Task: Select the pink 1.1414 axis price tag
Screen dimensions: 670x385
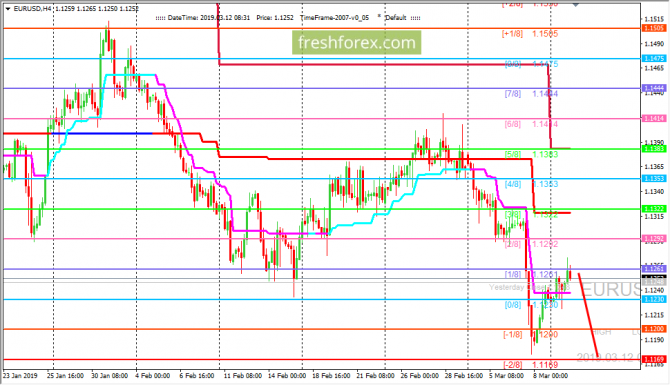Action: [x=654, y=118]
